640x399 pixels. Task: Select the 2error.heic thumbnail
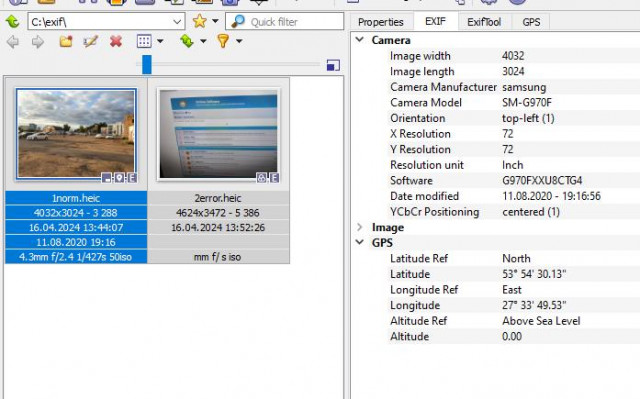pos(218,135)
